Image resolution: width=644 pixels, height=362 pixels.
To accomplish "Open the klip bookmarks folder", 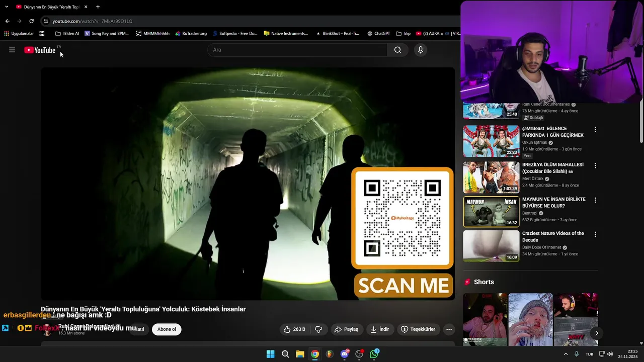I will point(404,34).
